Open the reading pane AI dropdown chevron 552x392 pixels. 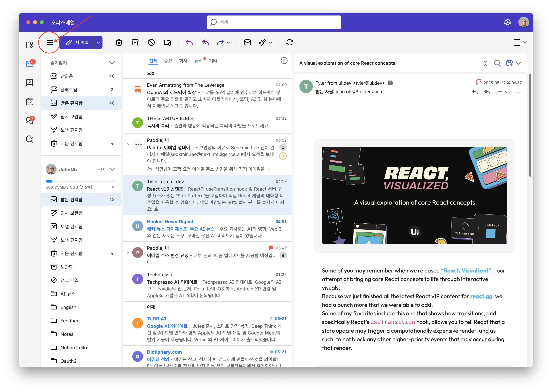point(518,63)
